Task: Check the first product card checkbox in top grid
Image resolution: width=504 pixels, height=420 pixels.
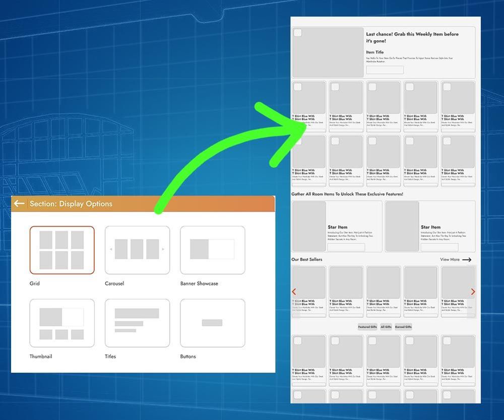Action: pos(298,87)
